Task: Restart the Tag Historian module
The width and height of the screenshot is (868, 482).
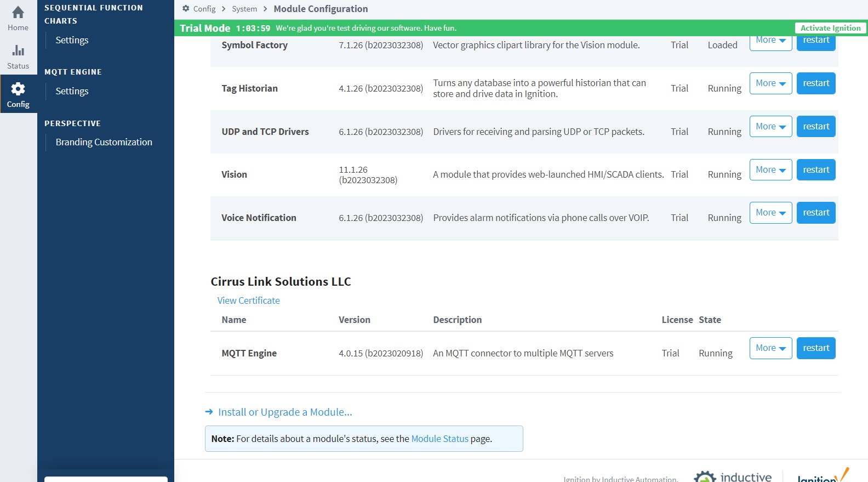Action: click(x=815, y=83)
